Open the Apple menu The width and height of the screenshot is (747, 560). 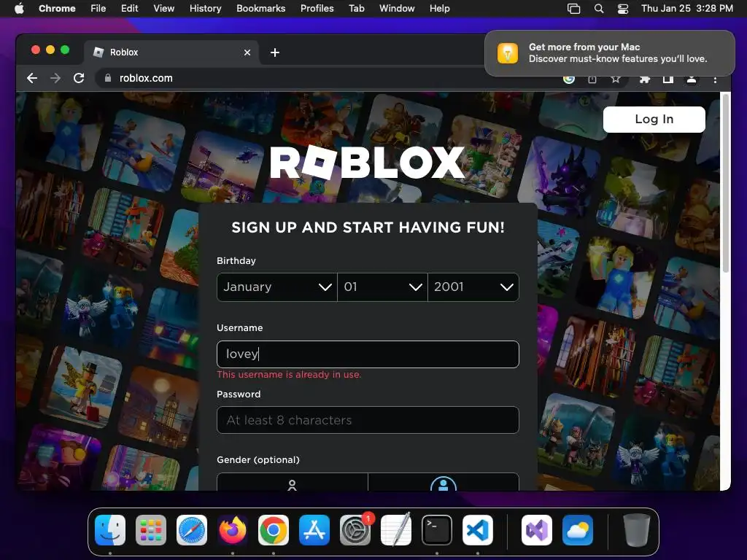[x=19, y=8]
